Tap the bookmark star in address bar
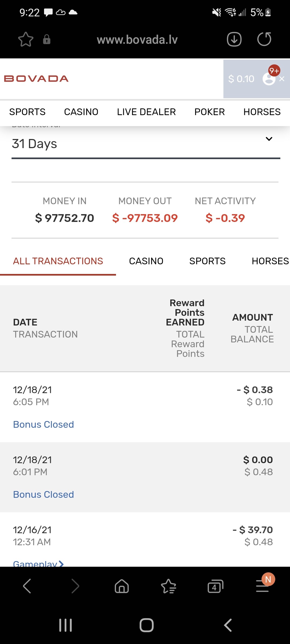 click(26, 39)
